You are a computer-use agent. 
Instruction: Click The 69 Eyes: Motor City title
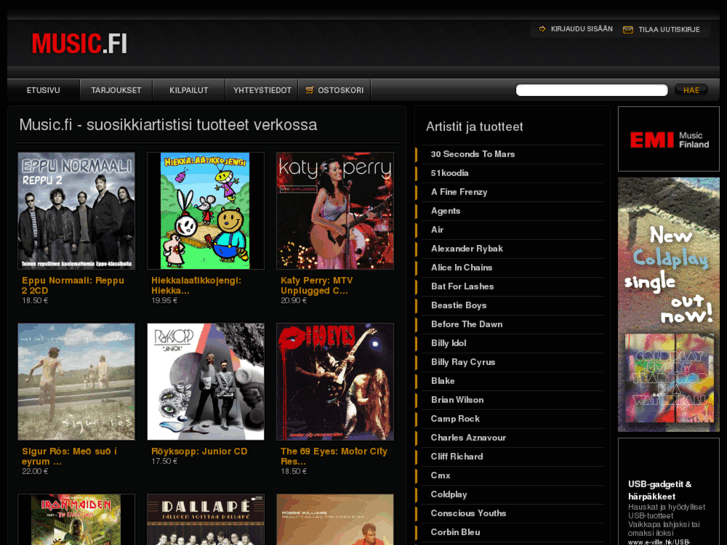coord(334,456)
